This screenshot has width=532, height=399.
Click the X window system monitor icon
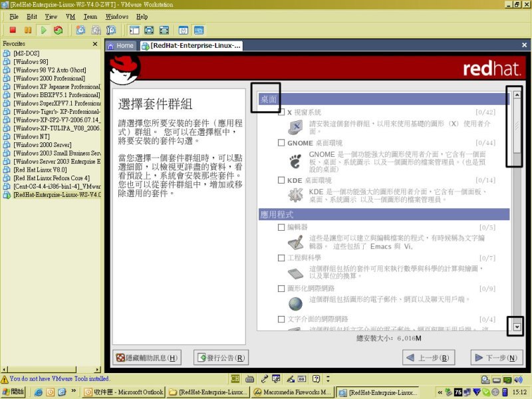pos(295,128)
